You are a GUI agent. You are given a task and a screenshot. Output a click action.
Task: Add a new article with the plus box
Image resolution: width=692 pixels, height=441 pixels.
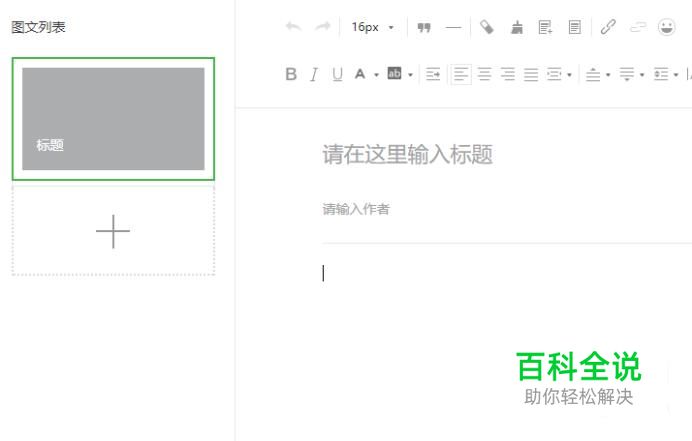tap(113, 231)
